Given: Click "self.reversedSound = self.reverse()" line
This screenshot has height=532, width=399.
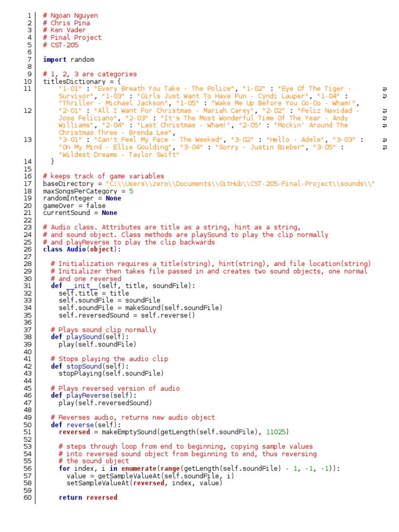Looking at the screenshot, I should pyautogui.click(x=127, y=315).
